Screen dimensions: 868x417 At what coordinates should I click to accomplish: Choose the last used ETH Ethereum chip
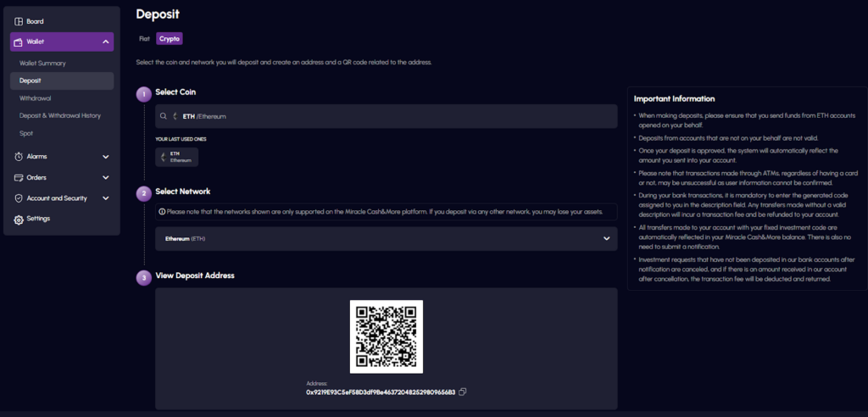(x=177, y=158)
